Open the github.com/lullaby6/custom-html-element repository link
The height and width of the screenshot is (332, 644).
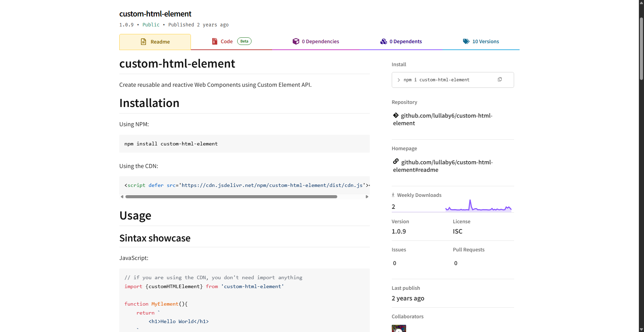tap(443, 119)
